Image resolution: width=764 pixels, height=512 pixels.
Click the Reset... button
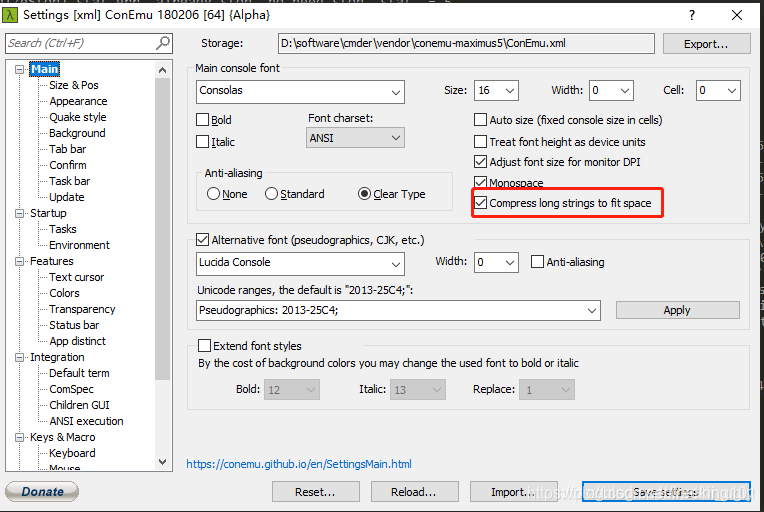tap(316, 492)
